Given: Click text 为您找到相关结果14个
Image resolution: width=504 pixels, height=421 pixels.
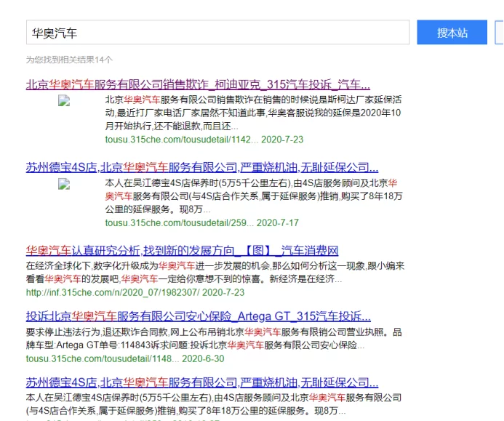Looking at the screenshot, I should tap(69, 60).
